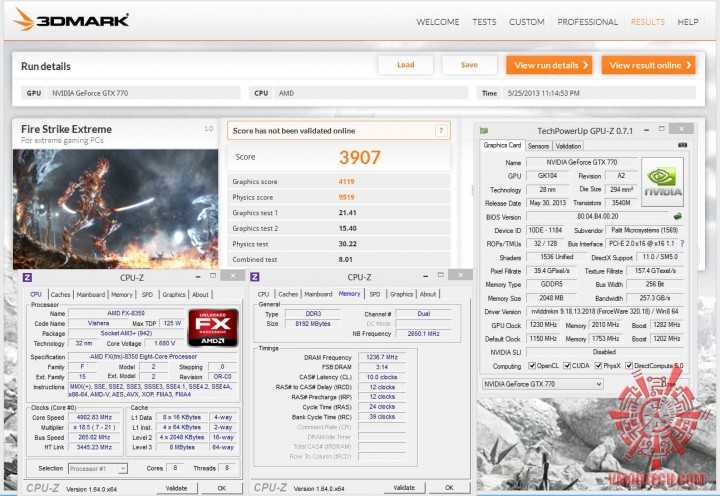Click the Time field showing 5/25/2013
The width and height of the screenshot is (720, 496).
(x=599, y=93)
